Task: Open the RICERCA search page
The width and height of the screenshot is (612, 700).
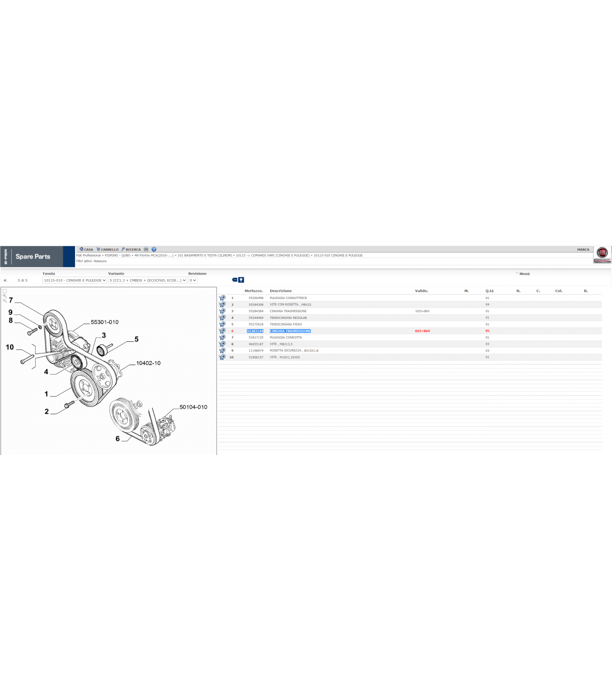Action: click(x=131, y=249)
